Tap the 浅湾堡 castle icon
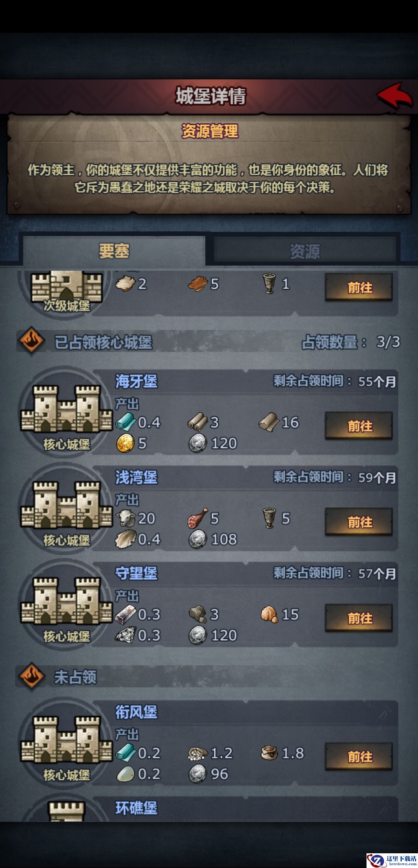The width and height of the screenshot is (418, 868). (x=67, y=504)
